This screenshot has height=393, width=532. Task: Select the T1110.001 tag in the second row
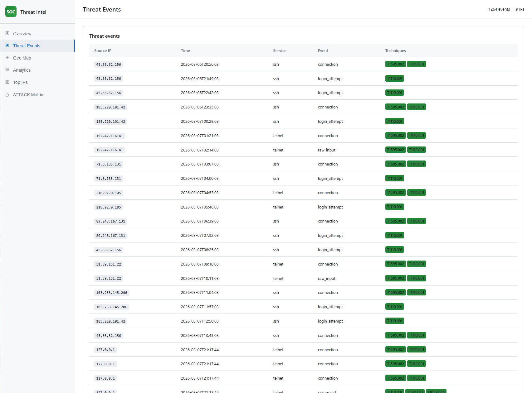[x=394, y=78]
